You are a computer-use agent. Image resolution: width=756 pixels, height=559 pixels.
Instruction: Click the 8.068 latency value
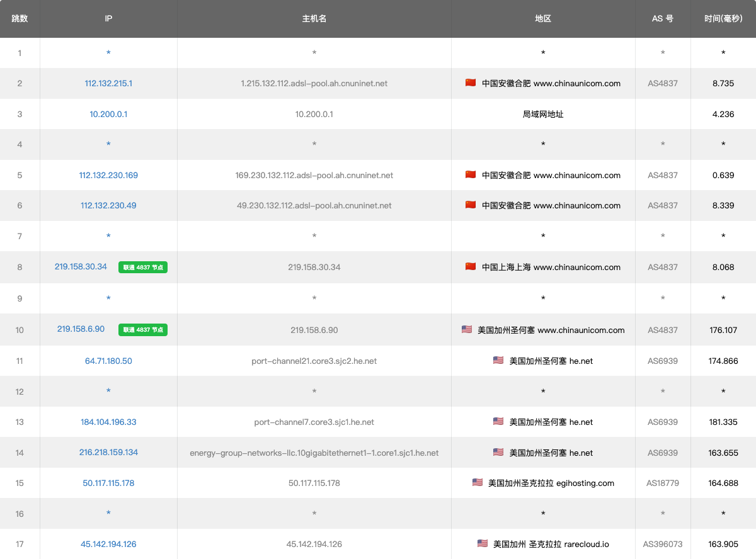coord(723,267)
